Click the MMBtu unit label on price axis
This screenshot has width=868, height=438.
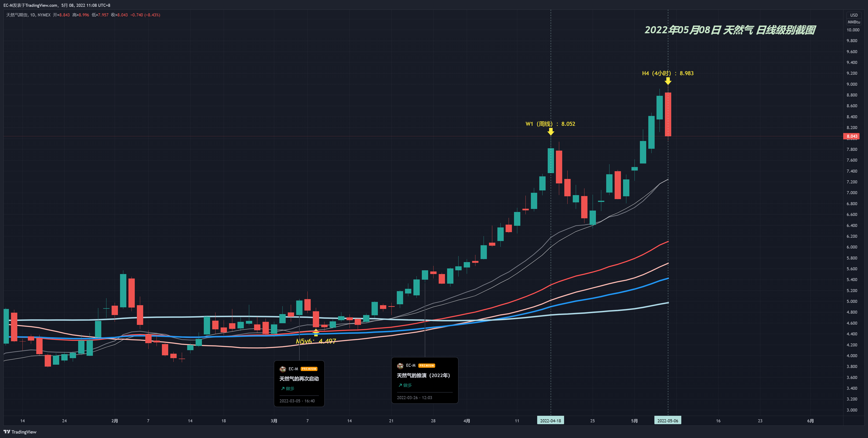click(x=854, y=22)
